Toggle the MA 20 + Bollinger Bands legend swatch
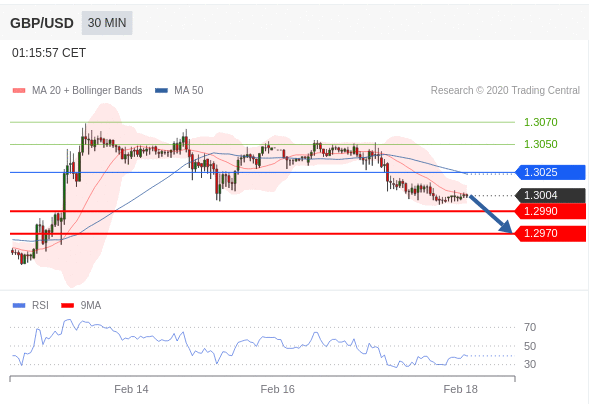 [x=19, y=91]
